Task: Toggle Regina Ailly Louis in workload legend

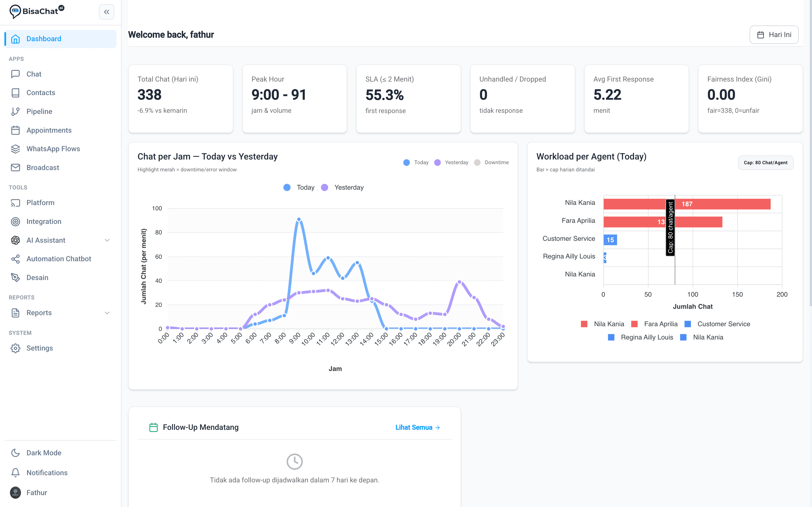Action: click(640, 337)
